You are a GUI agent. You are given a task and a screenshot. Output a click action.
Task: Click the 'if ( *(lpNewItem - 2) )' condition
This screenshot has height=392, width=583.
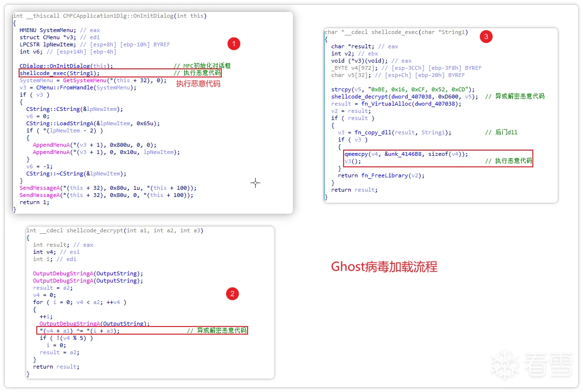[65, 131]
